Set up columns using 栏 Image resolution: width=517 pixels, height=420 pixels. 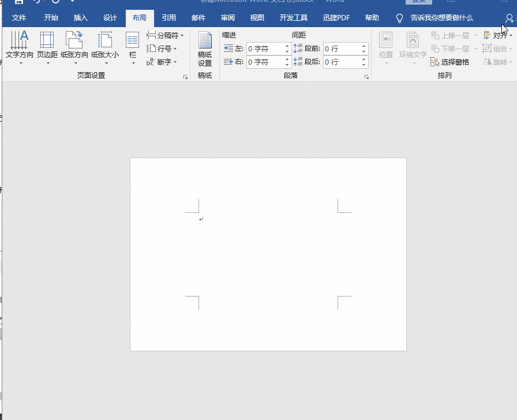point(133,46)
